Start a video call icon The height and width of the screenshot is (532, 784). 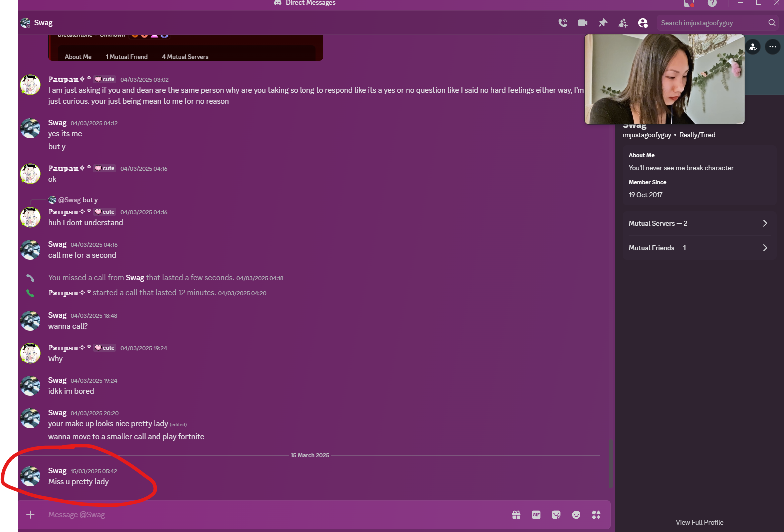point(583,23)
